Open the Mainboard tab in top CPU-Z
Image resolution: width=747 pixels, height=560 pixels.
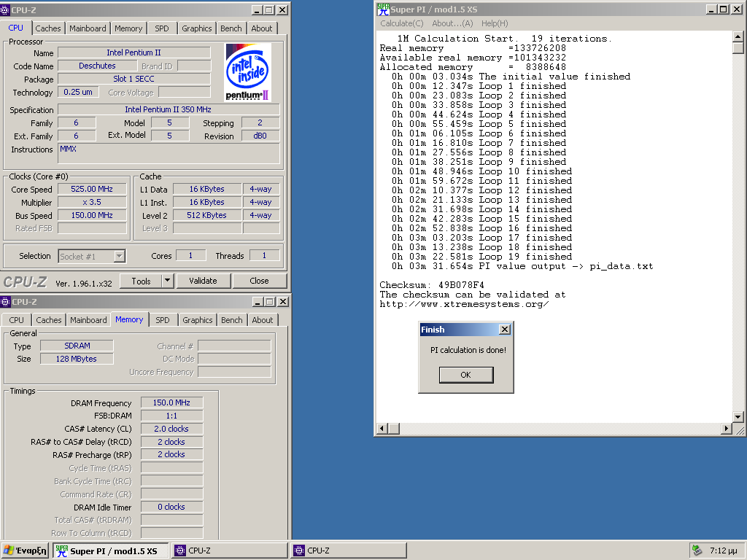pos(88,28)
